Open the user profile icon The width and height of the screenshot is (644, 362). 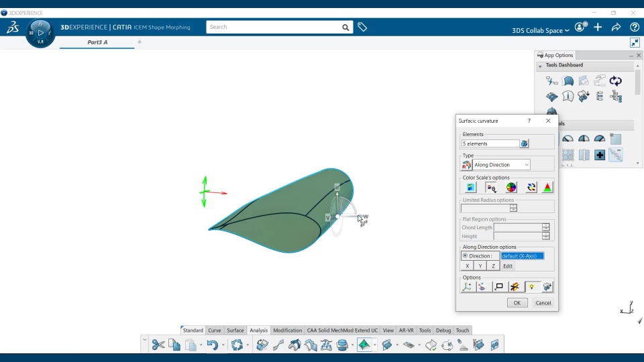pos(580,27)
